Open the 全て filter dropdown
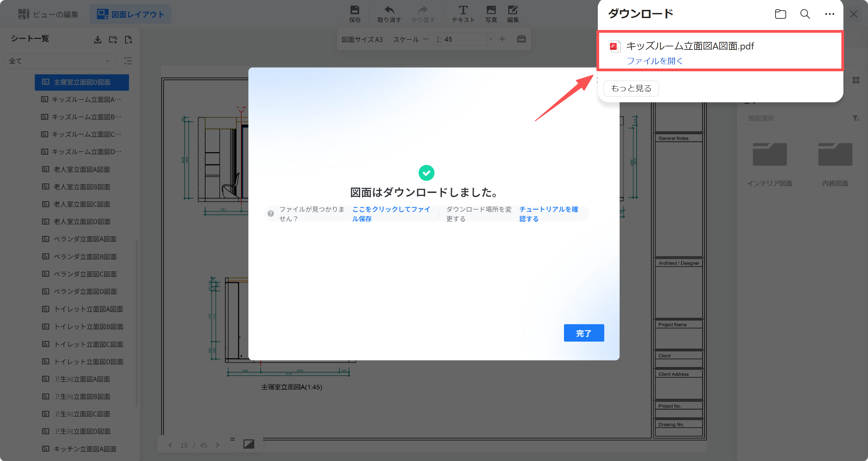Image resolution: width=868 pixels, height=461 pixels. click(x=60, y=61)
